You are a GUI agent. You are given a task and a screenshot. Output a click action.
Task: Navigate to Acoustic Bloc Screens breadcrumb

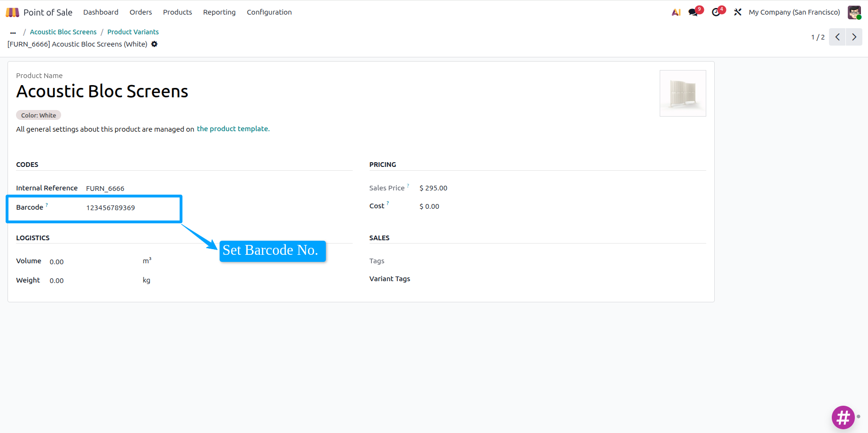pos(63,32)
